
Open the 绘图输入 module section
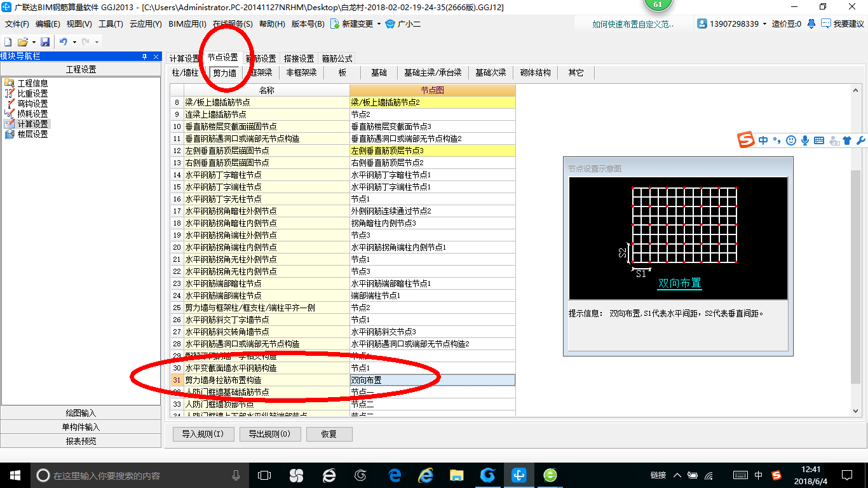81,413
